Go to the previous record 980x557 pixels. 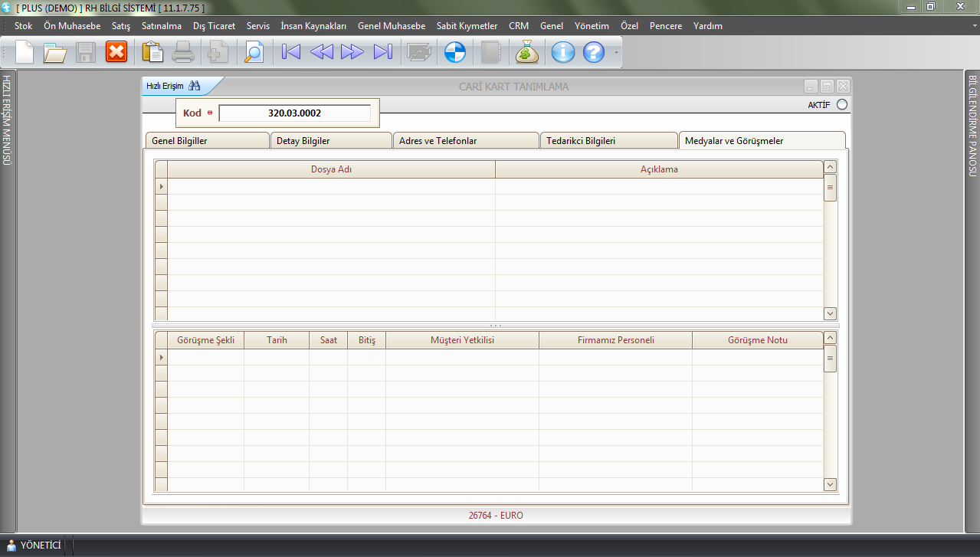coord(322,52)
